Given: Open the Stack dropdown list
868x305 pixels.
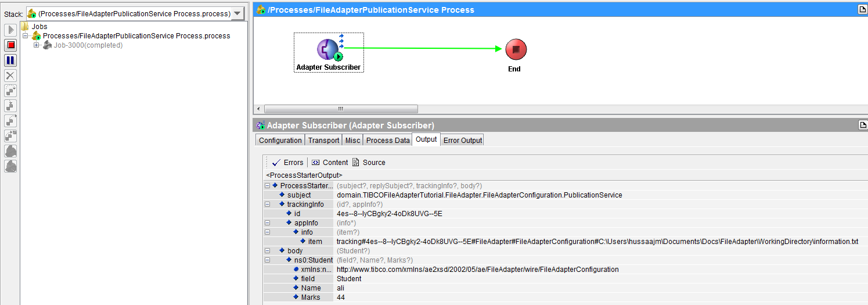Looking at the screenshot, I should pos(237,13).
